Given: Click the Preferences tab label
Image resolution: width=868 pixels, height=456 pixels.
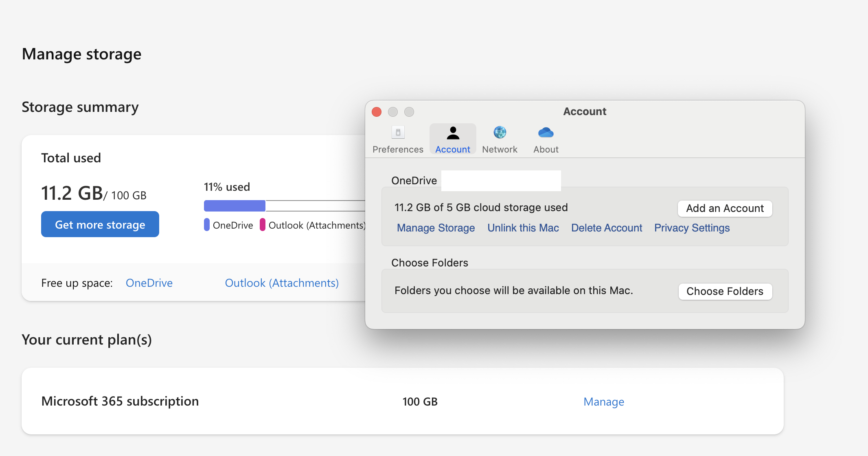Looking at the screenshot, I should coord(398,149).
